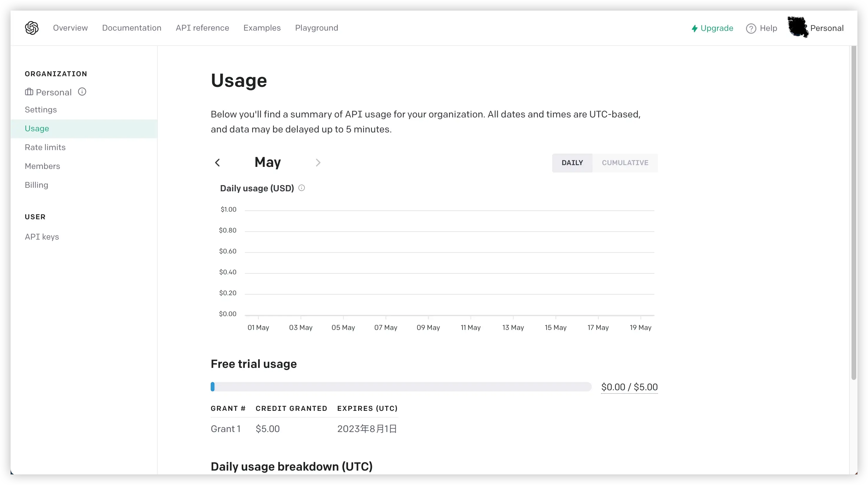This screenshot has height=485, width=868.
Task: Click the May month heading
Action: (x=267, y=162)
